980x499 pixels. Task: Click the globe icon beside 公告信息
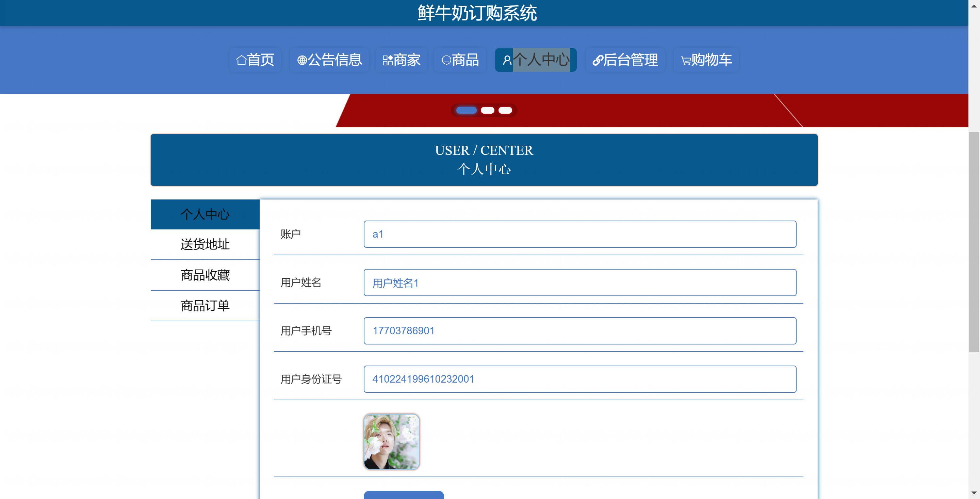coord(302,60)
